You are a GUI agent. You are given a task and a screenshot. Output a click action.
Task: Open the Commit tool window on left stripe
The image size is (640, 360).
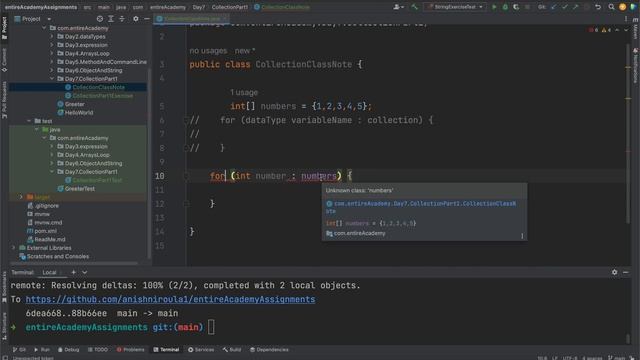tap(4, 60)
